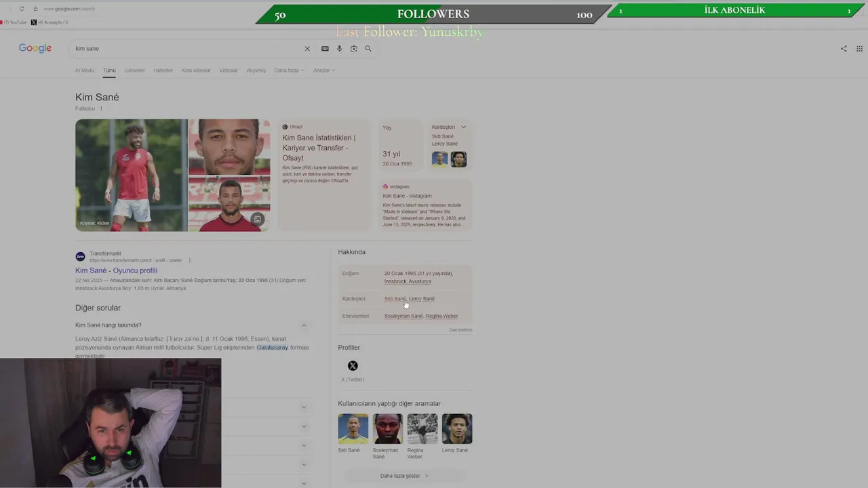Image resolution: width=868 pixels, height=488 pixels.
Task: Open search by image camera icon
Action: pos(354,49)
